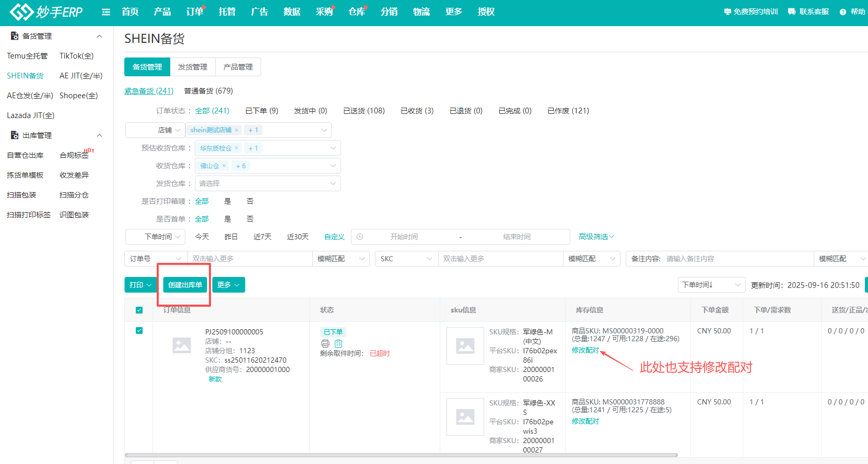
Task: Expand the 高级筛选 advanced filters
Action: [x=596, y=237]
